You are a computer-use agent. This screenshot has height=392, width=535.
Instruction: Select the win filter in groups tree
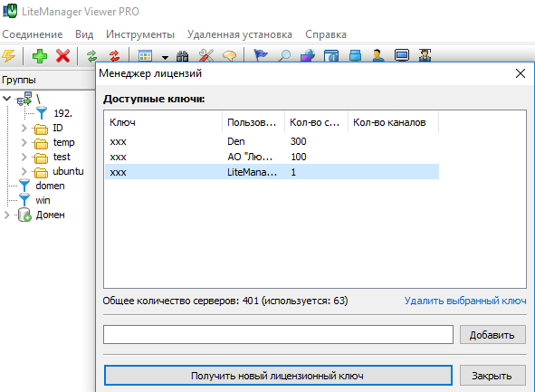pos(43,200)
